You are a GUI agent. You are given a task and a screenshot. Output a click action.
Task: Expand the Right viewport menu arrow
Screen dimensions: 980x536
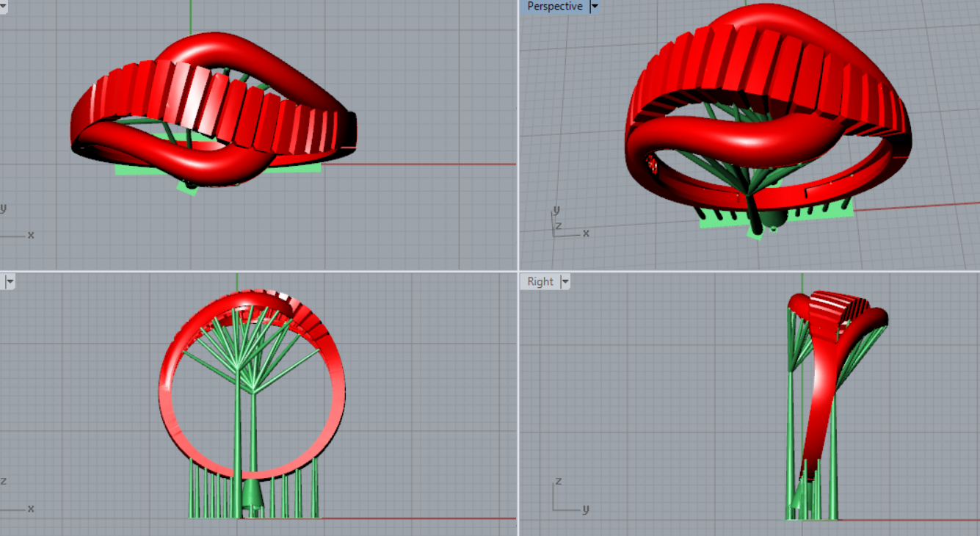point(565,281)
